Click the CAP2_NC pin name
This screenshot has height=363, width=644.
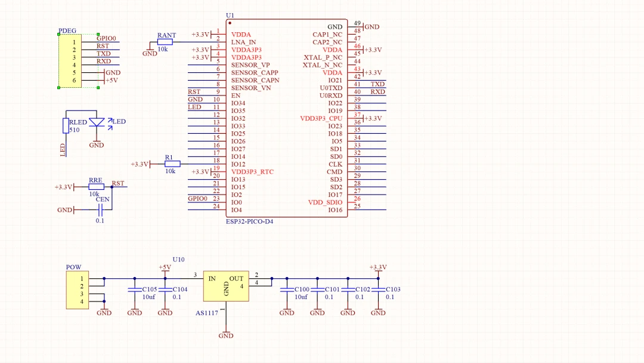[327, 42]
